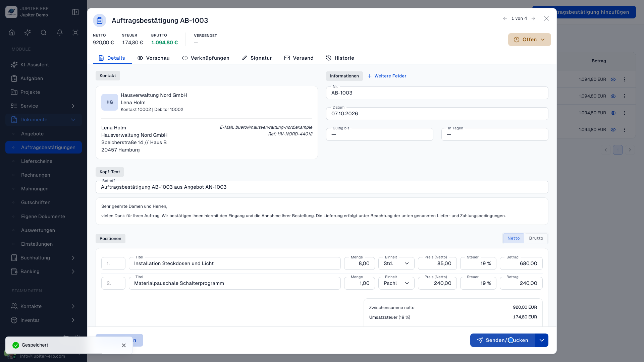
Task: Open the search magnifier icon
Action: coord(44,33)
